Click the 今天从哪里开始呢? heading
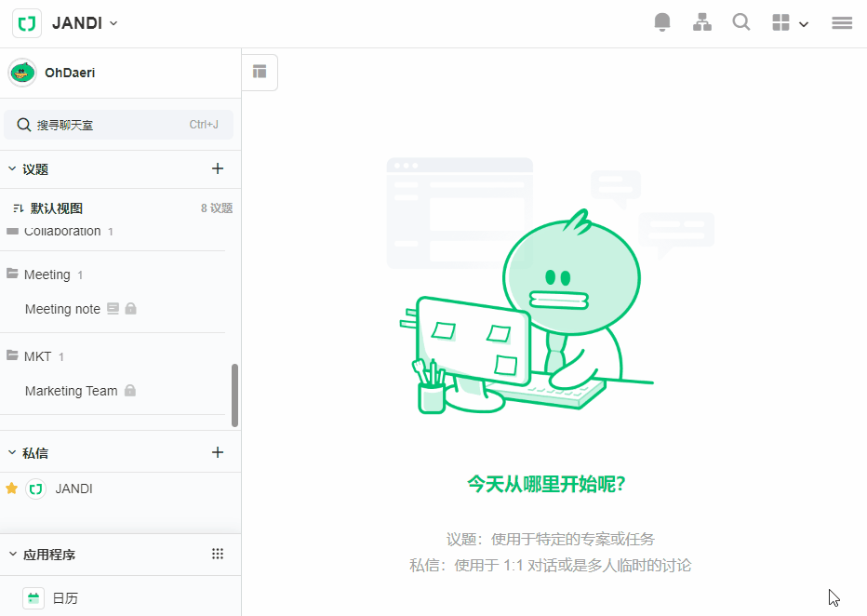Viewport: 867px width, 616px height. [546, 484]
